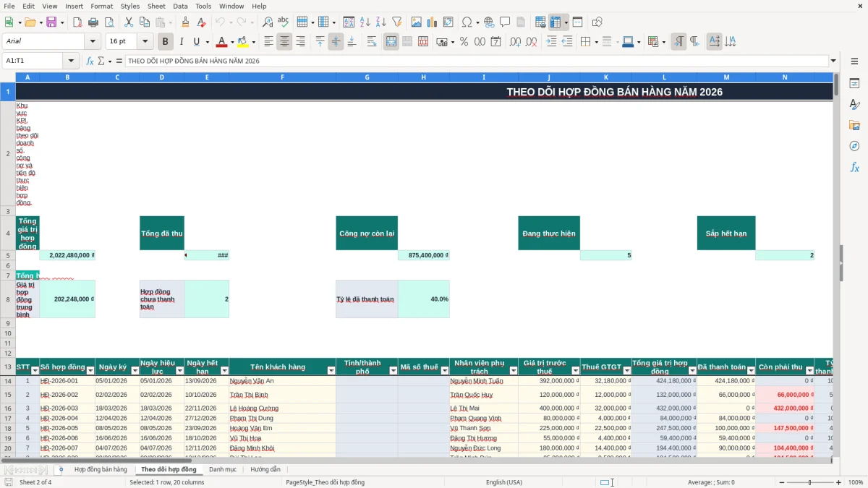Apply the yellow background color swatch
868x488 pixels.
point(242,42)
